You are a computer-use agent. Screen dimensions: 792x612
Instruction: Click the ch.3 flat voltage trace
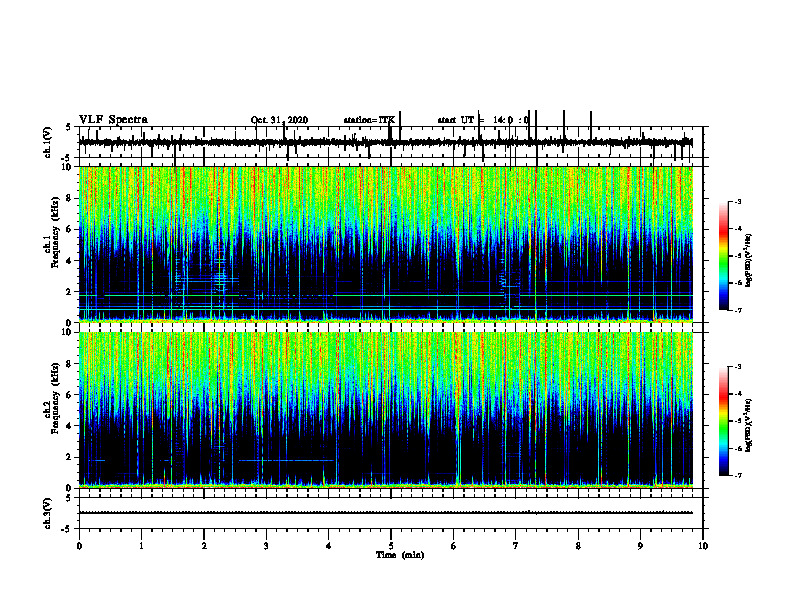385,513
